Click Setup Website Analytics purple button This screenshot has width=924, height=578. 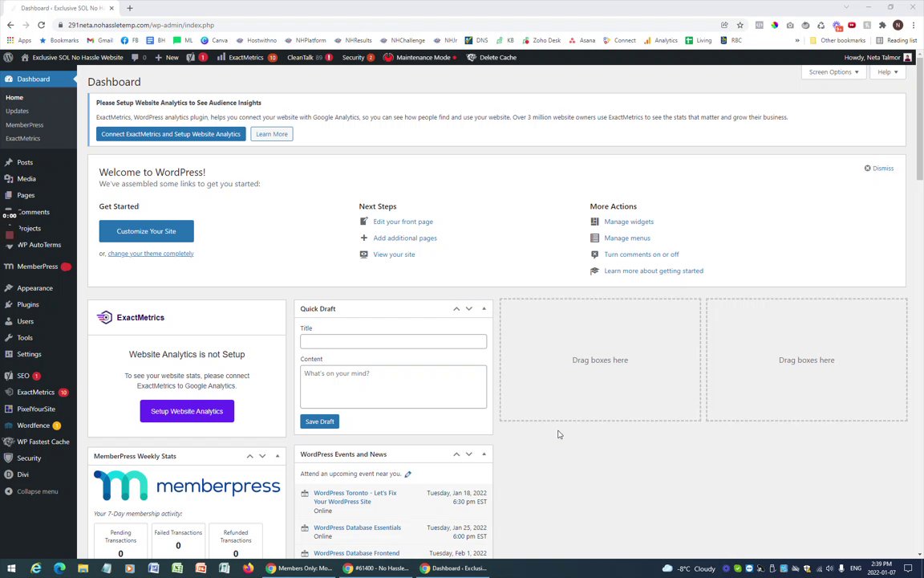[187, 411]
